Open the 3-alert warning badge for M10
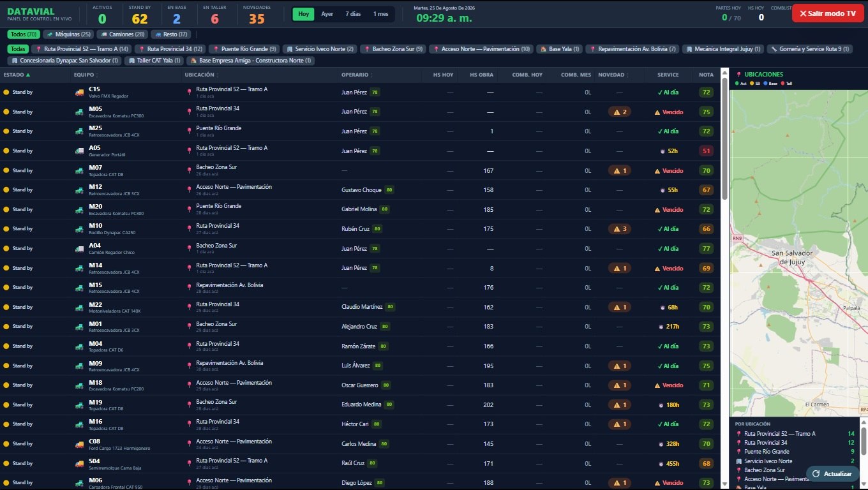This screenshot has height=490, width=868. tap(619, 229)
